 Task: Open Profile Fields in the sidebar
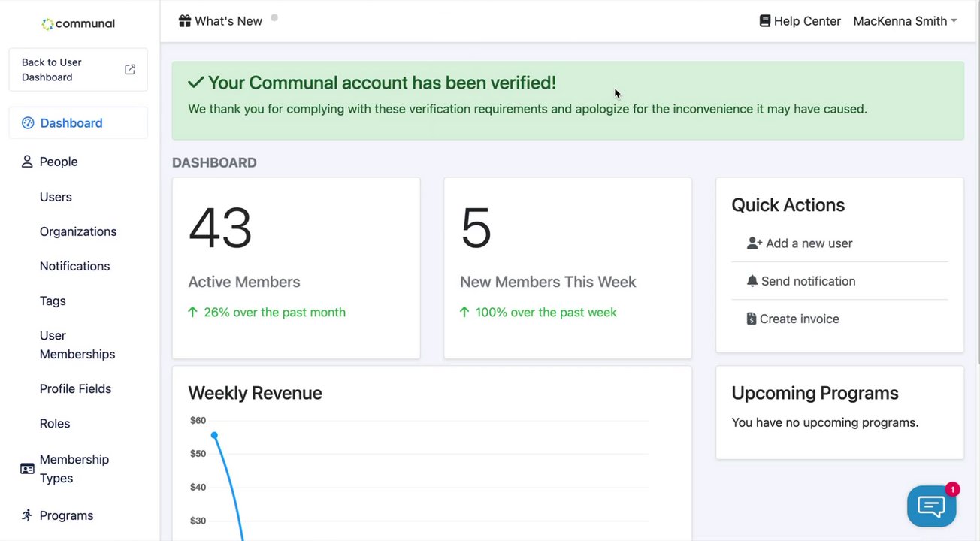click(75, 388)
